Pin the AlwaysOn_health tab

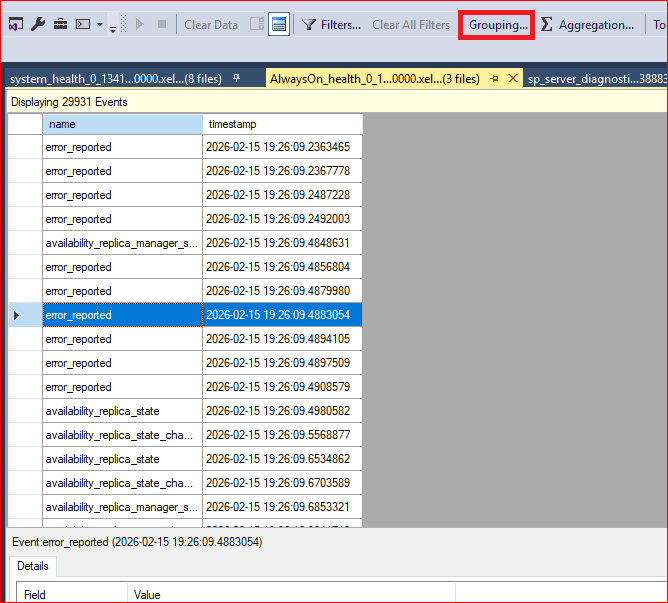494,78
